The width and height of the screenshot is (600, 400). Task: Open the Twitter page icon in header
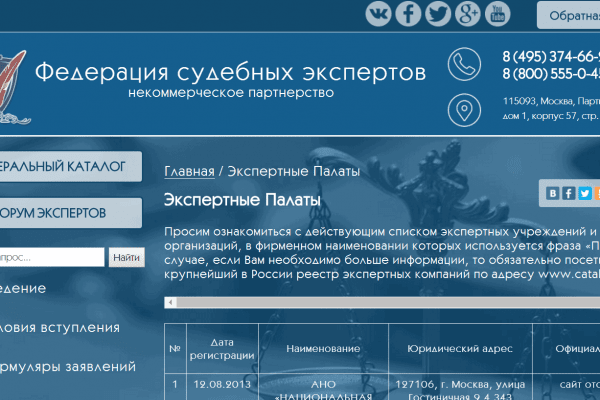[438, 14]
